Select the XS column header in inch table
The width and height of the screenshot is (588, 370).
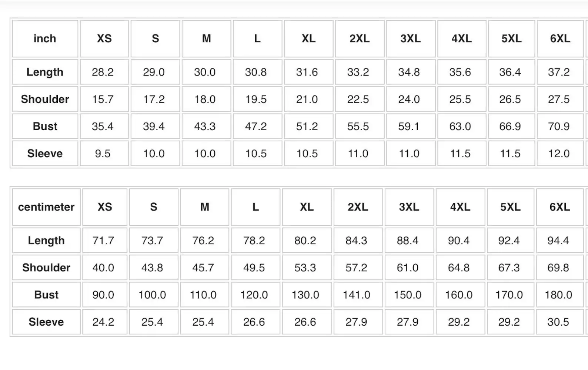click(x=104, y=38)
